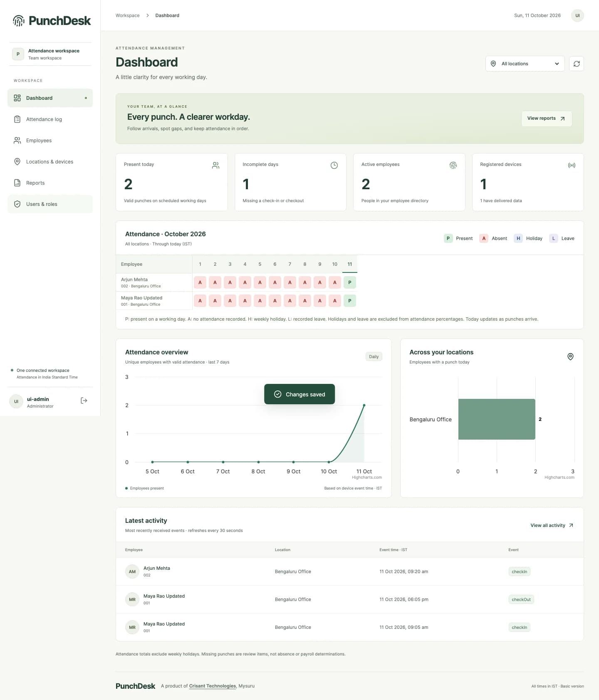Image resolution: width=599 pixels, height=700 pixels.
Task: Click the Employees people icon in sidebar
Action: [x=17, y=141]
